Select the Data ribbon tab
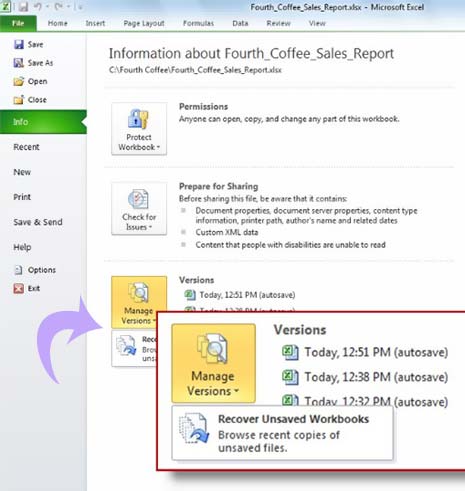This screenshot has width=465, height=491. pyautogui.click(x=240, y=23)
